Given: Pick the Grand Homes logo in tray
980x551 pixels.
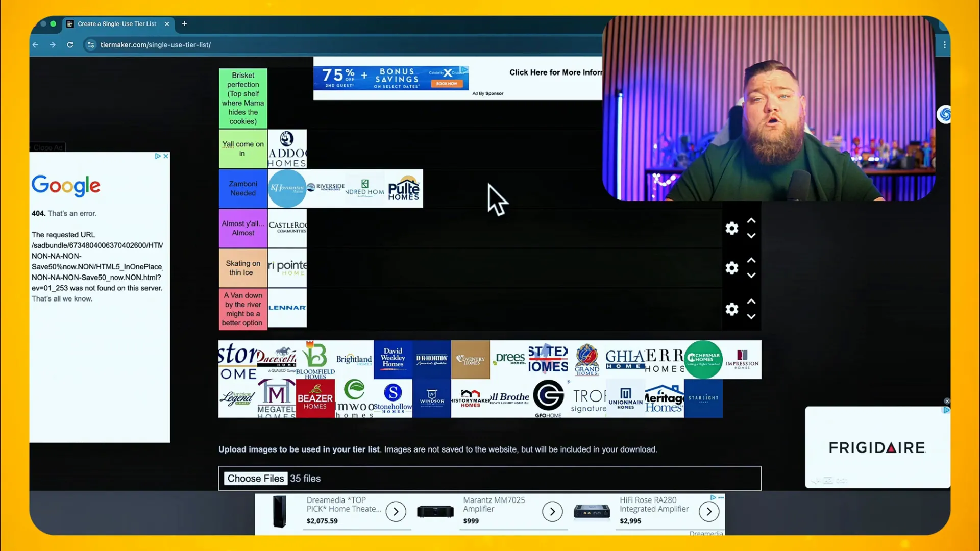Looking at the screenshot, I should pyautogui.click(x=587, y=359).
